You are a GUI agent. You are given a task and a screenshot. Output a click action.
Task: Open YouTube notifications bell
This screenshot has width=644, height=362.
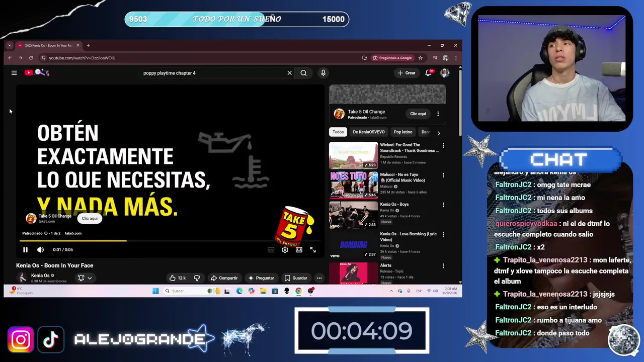coord(428,73)
